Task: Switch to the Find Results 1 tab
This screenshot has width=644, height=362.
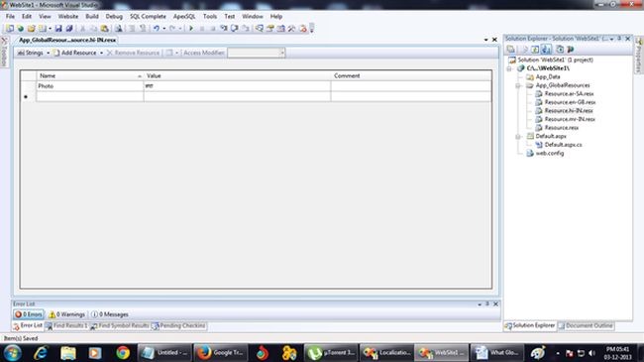Action: tap(66, 325)
